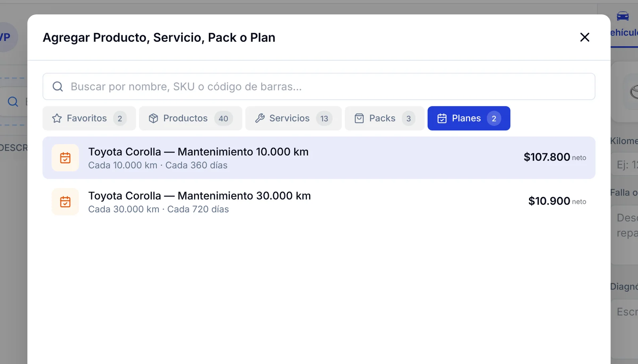Image resolution: width=638 pixels, height=364 pixels.
Task: Click the calendar icon of the 10.000 km plan
Action: [65, 158]
